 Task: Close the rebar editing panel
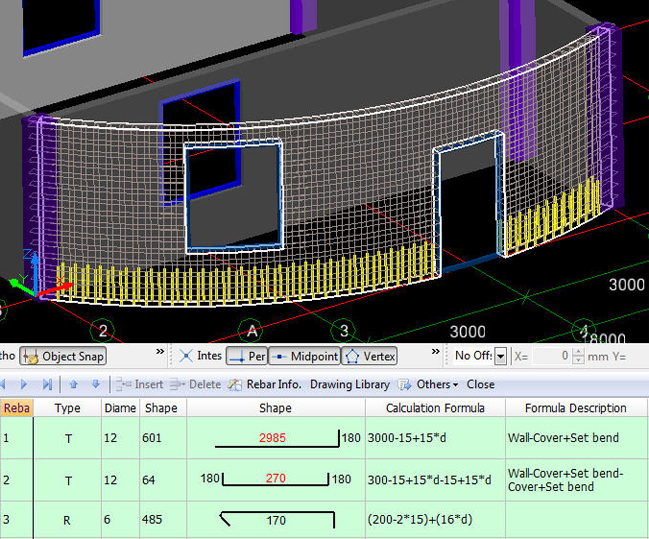tap(480, 384)
